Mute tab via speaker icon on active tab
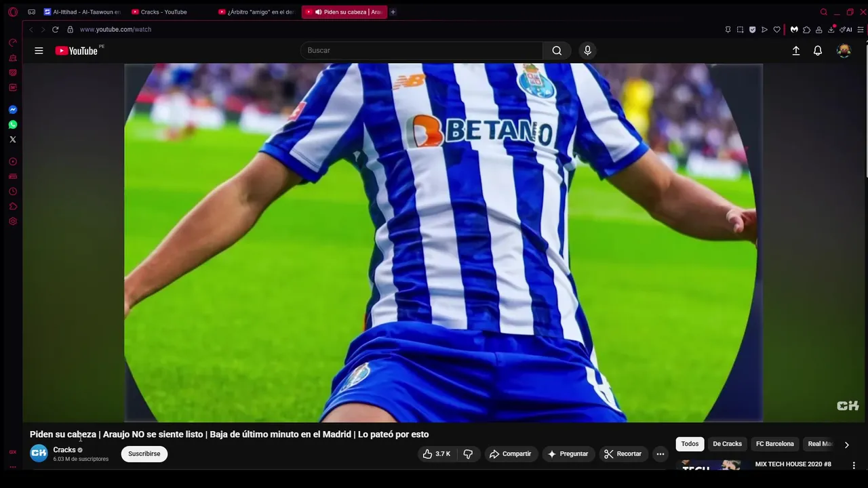The image size is (868, 488). (318, 12)
